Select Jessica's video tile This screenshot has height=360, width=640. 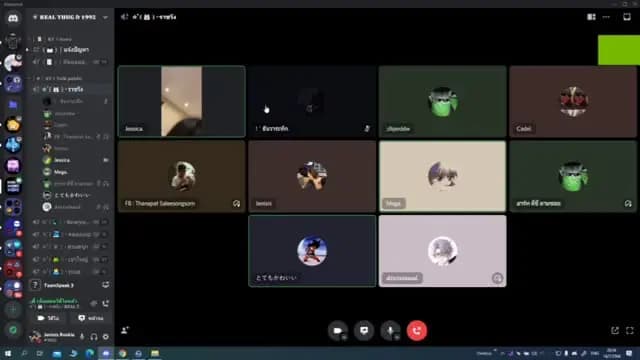point(182,101)
